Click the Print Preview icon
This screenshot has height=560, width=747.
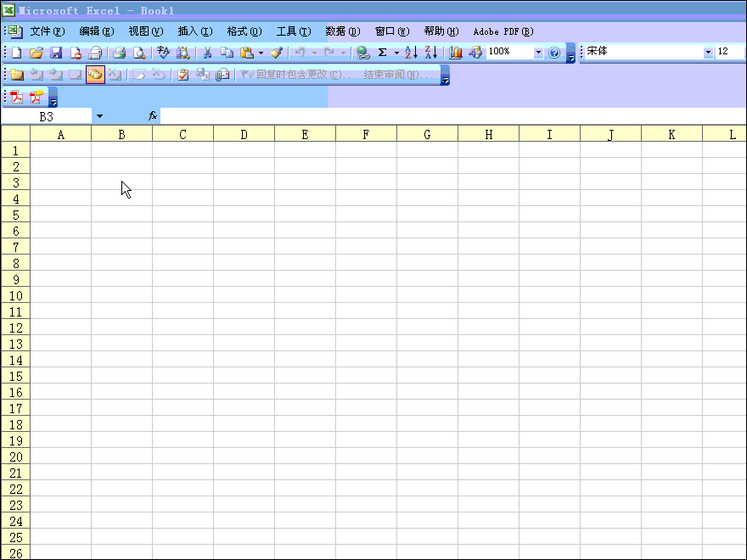139,53
